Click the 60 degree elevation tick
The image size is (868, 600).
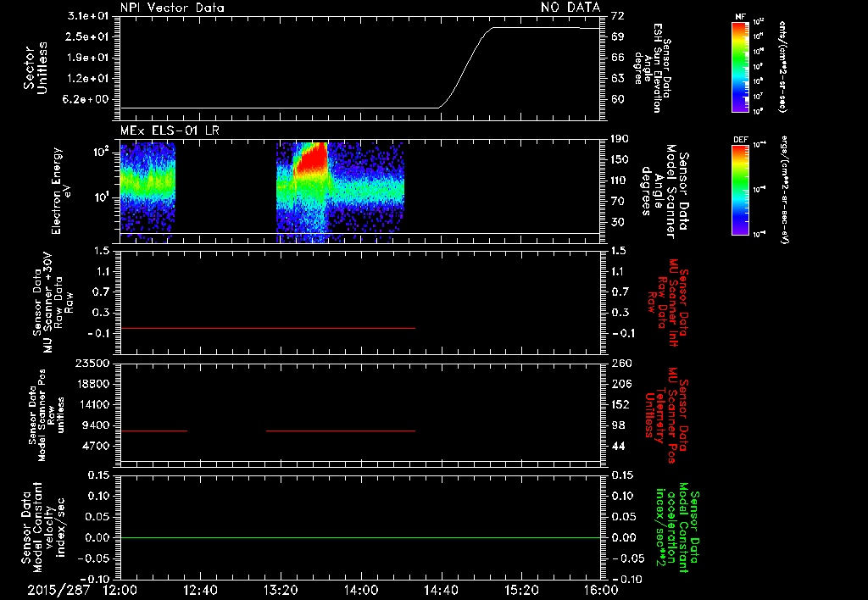[x=618, y=100]
